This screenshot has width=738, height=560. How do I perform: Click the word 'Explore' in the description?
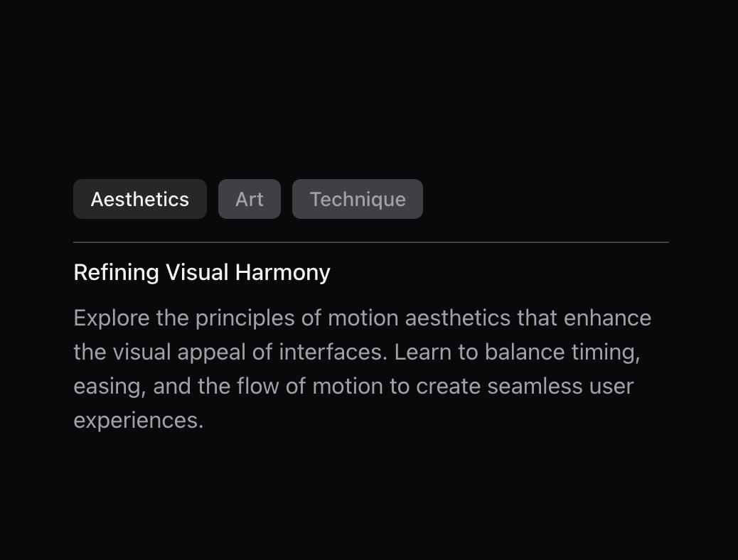(112, 318)
